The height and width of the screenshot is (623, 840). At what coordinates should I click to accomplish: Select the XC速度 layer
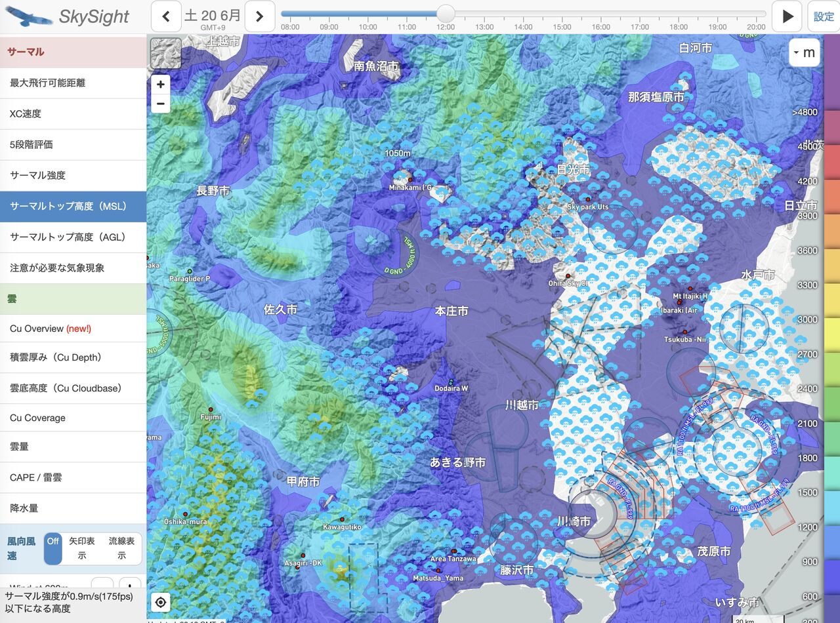coord(73,114)
